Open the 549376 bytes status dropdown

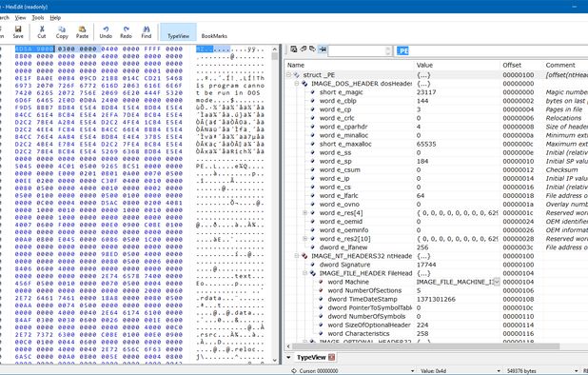(577, 371)
